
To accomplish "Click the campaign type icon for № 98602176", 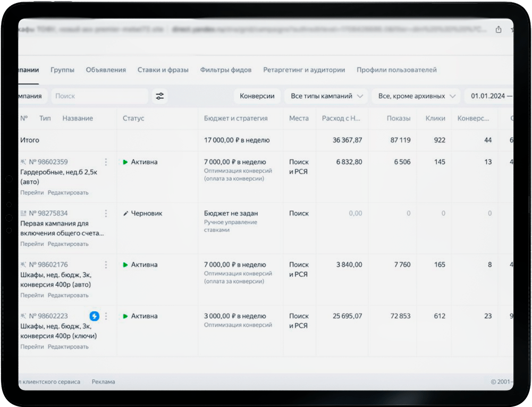I will coord(23,265).
